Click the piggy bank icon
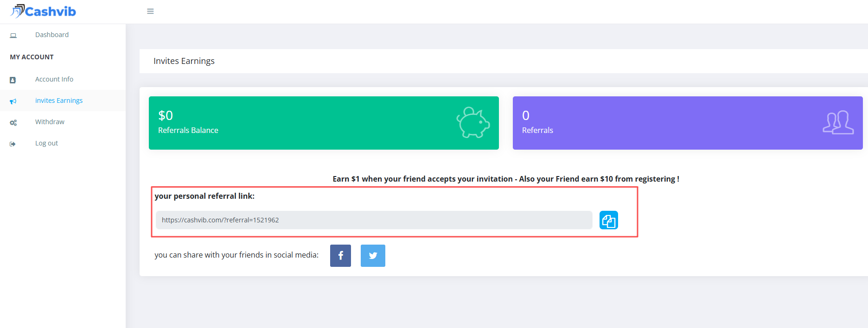The image size is (868, 328). [x=472, y=123]
